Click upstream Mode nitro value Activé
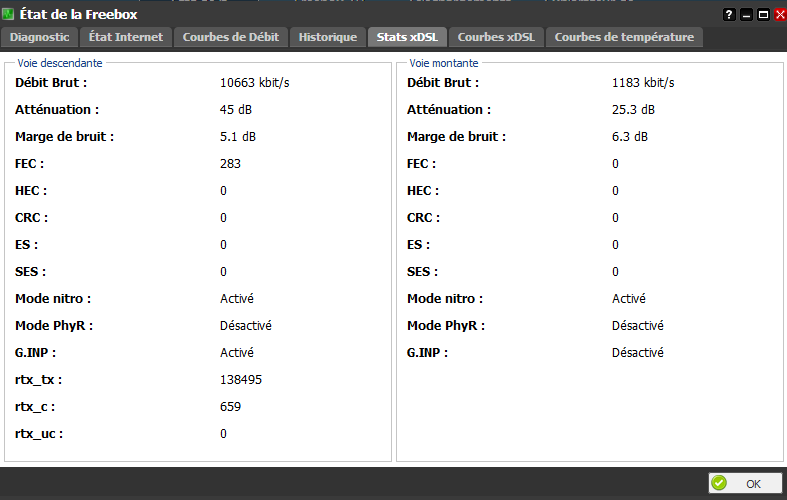787x500 pixels. [628, 299]
